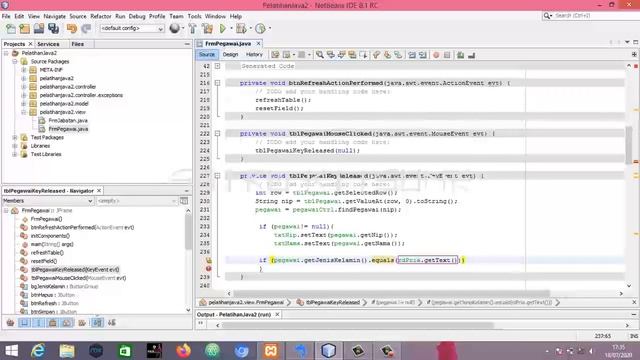Viewport: 640px width, 360px height.
Task: Expand the Generated Code fold at line 42
Action: click(x=218, y=66)
